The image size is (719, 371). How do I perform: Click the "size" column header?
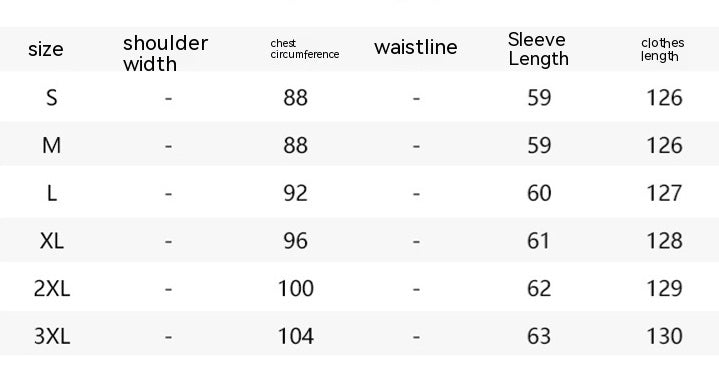(x=45, y=49)
